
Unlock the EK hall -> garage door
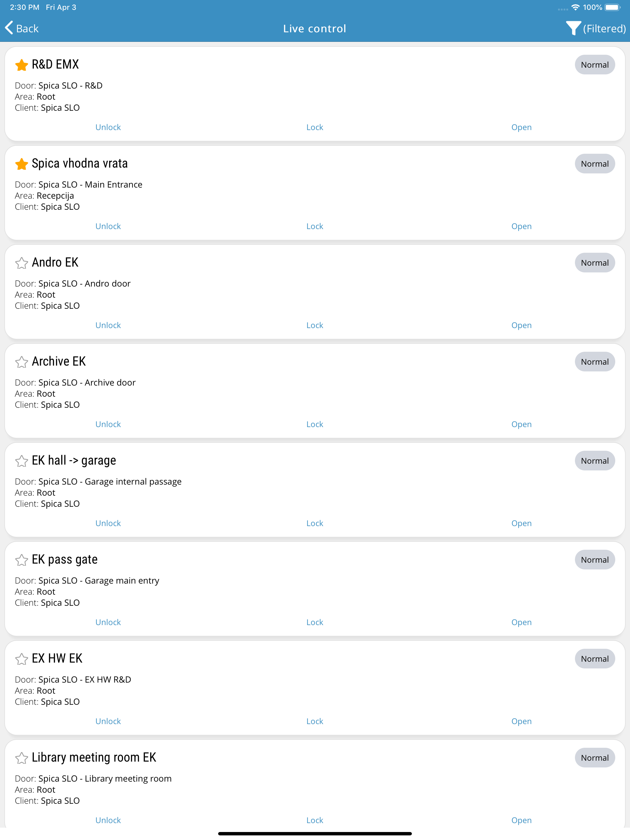[108, 523]
